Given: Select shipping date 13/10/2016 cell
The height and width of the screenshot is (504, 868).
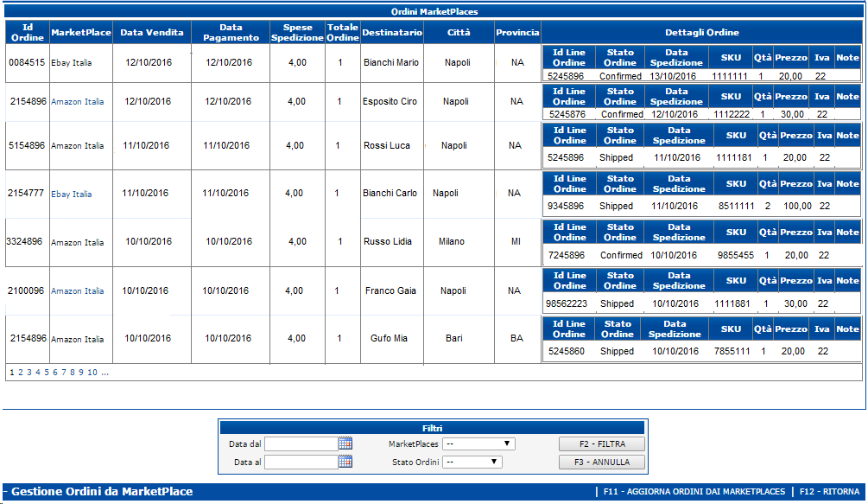Looking at the screenshot, I should point(673,76).
